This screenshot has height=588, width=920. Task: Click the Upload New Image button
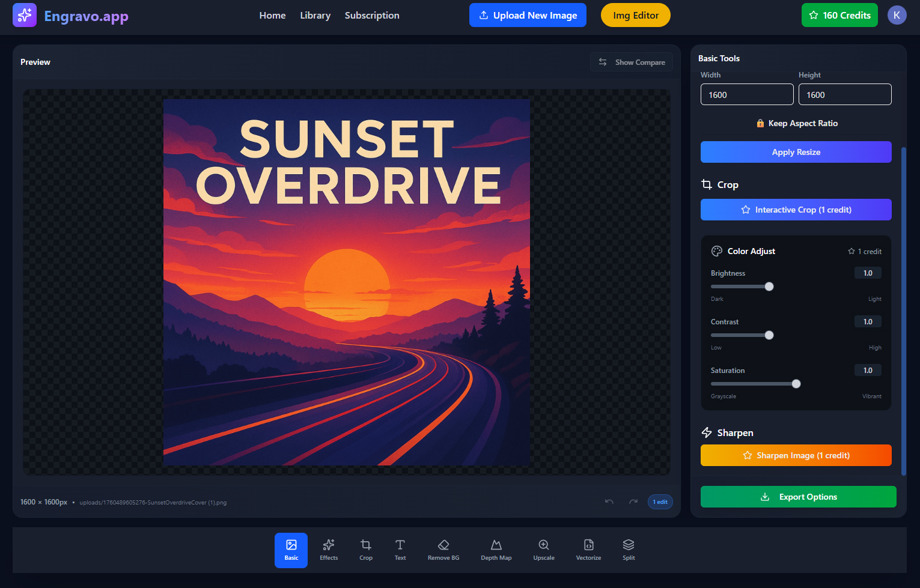coord(528,16)
